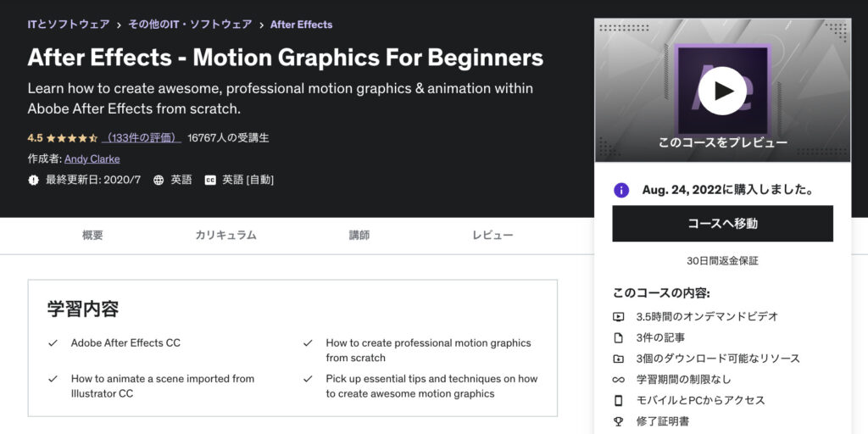868x434 pixels.
Task: Click the 英語 [自動] caption language text
Action: coord(248,180)
